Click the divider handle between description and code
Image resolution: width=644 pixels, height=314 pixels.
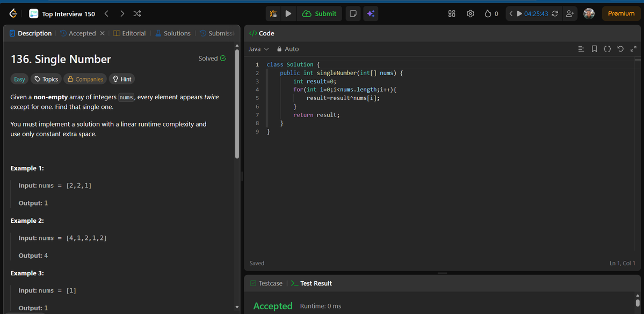pyautogui.click(x=242, y=176)
